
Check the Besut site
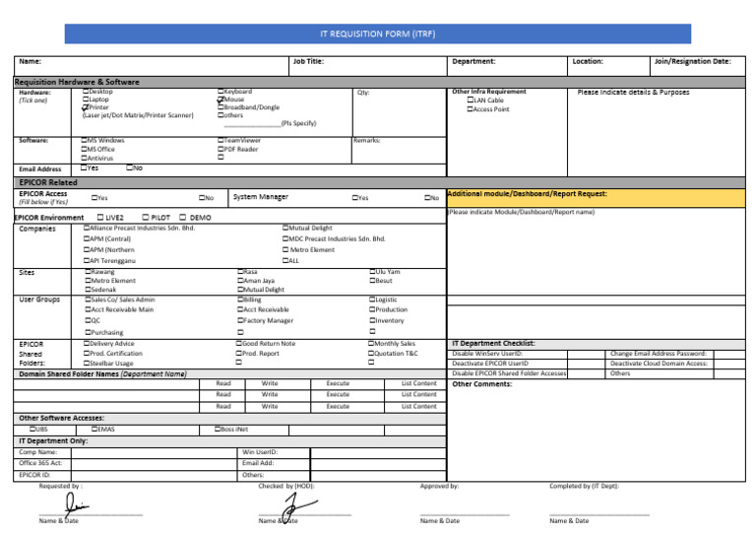pyautogui.click(x=373, y=280)
